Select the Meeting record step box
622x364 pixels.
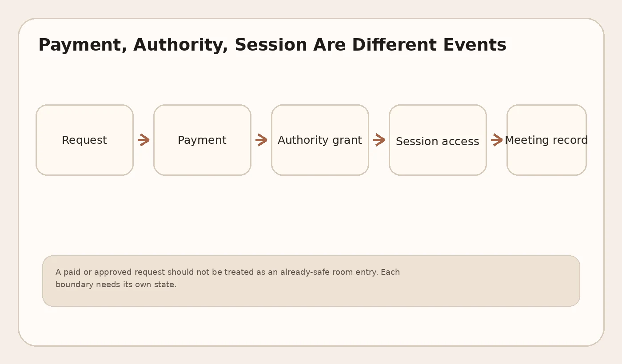point(546,140)
